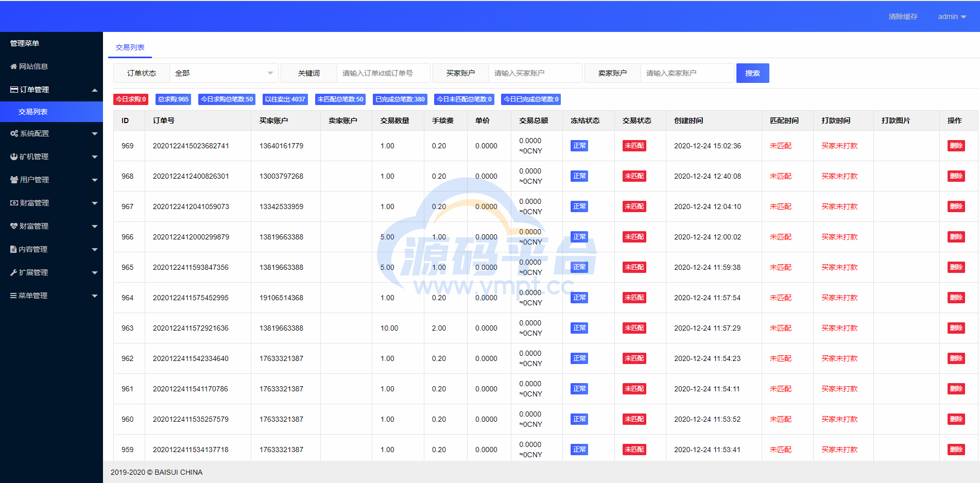Open the admin user dropdown
The width and height of the screenshot is (980, 483).
point(952,16)
